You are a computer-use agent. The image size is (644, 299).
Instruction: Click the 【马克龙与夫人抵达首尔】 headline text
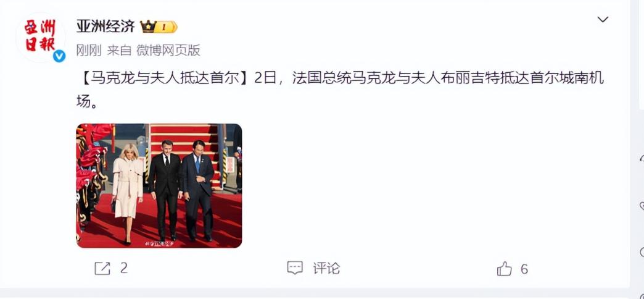[x=162, y=78]
